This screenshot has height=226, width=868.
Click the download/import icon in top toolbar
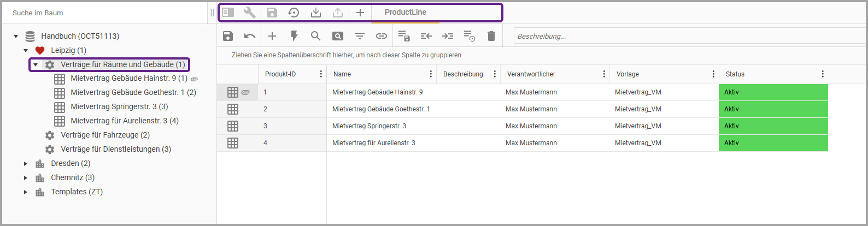tap(316, 13)
